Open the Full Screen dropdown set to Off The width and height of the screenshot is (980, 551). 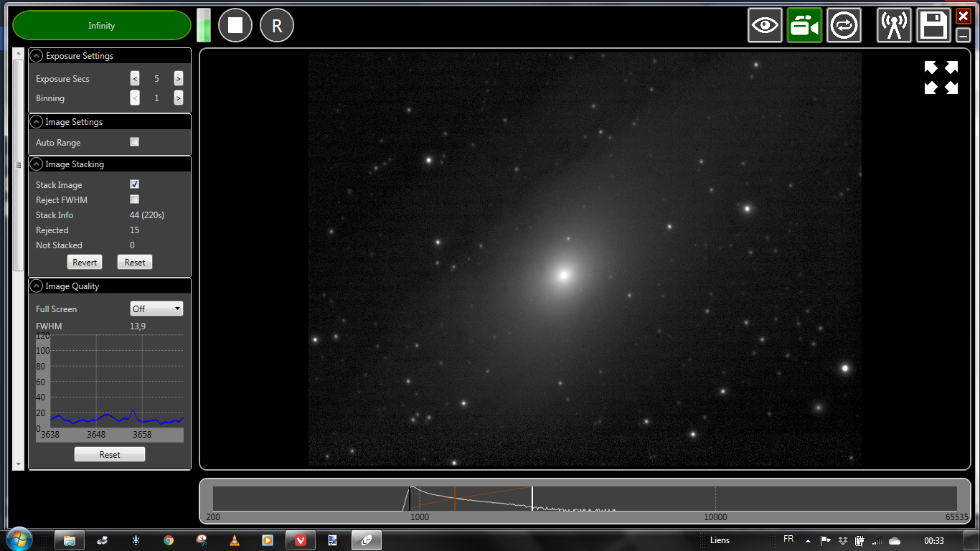coord(157,309)
